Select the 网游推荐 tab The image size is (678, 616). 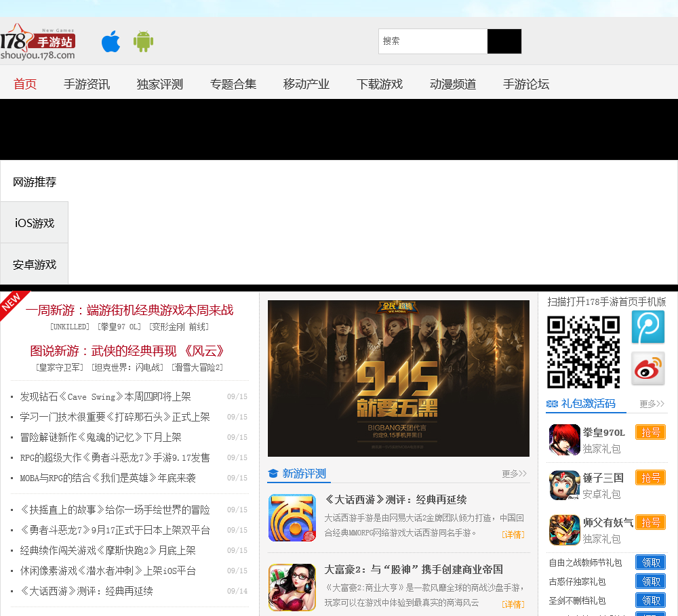pyautogui.click(x=34, y=182)
